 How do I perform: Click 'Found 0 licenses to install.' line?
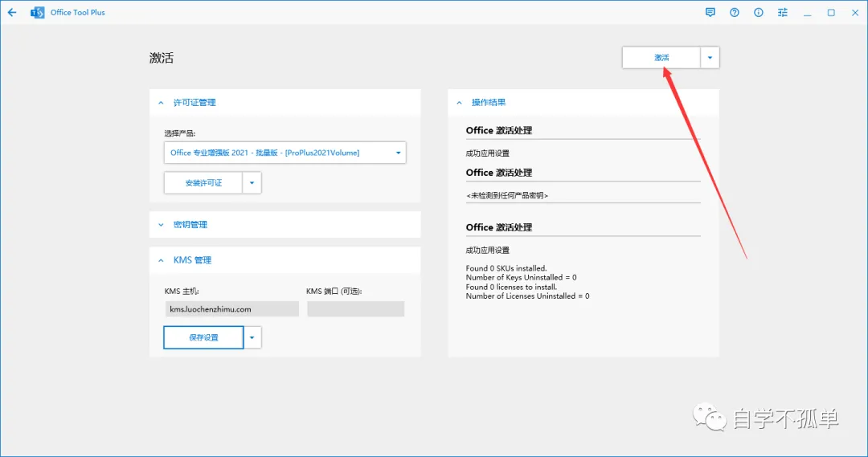click(x=511, y=287)
